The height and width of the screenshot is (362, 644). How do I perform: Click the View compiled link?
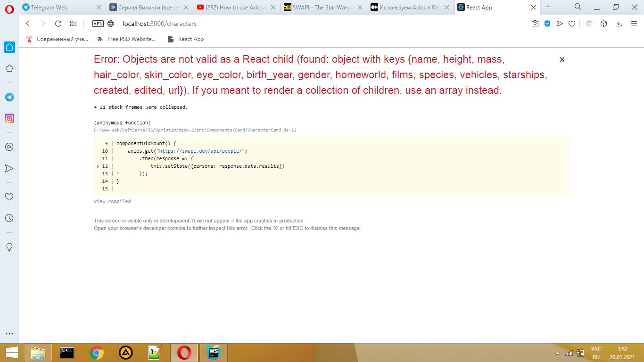[112, 201]
